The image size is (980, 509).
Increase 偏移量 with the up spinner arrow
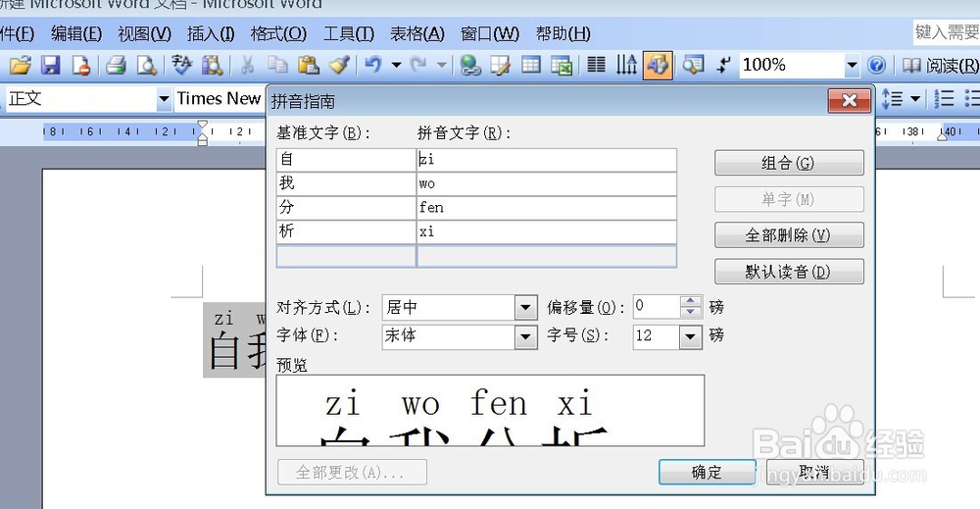pyautogui.click(x=690, y=301)
